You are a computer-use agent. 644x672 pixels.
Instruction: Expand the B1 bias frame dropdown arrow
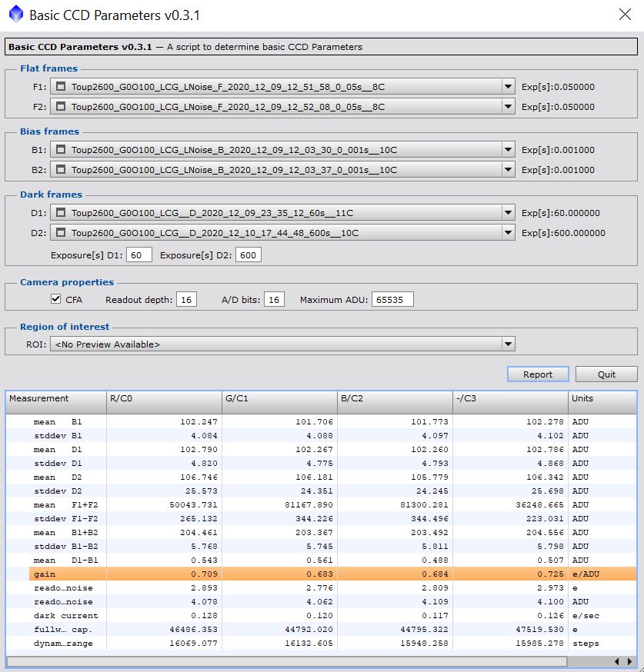[x=508, y=150]
